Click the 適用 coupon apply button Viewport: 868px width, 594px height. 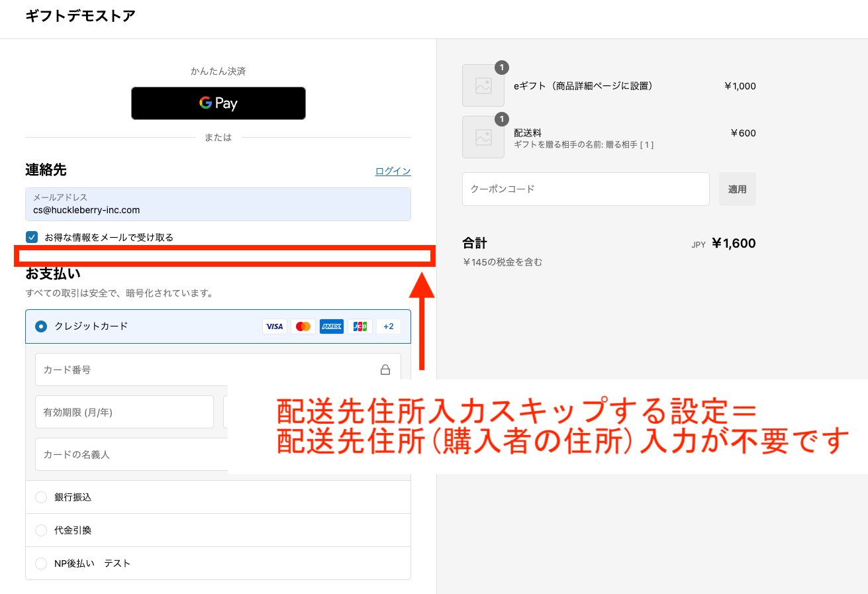tap(738, 189)
